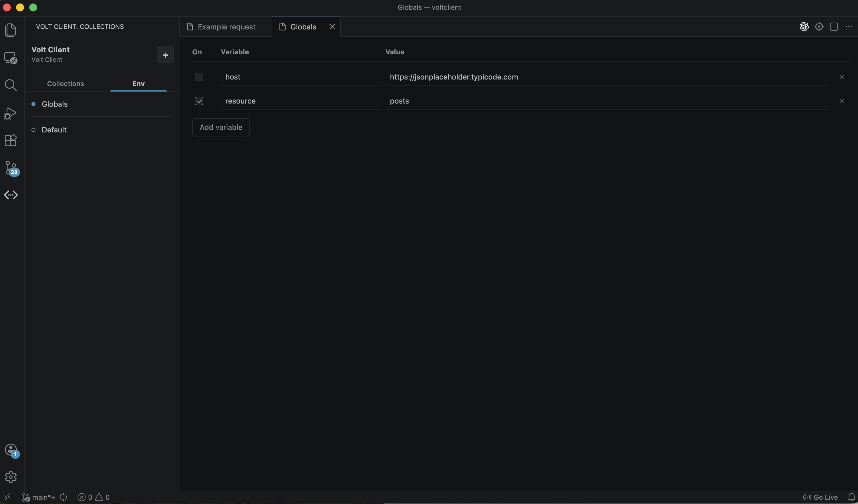Click the ChatGPT icon in editor toolbar

coord(804,27)
